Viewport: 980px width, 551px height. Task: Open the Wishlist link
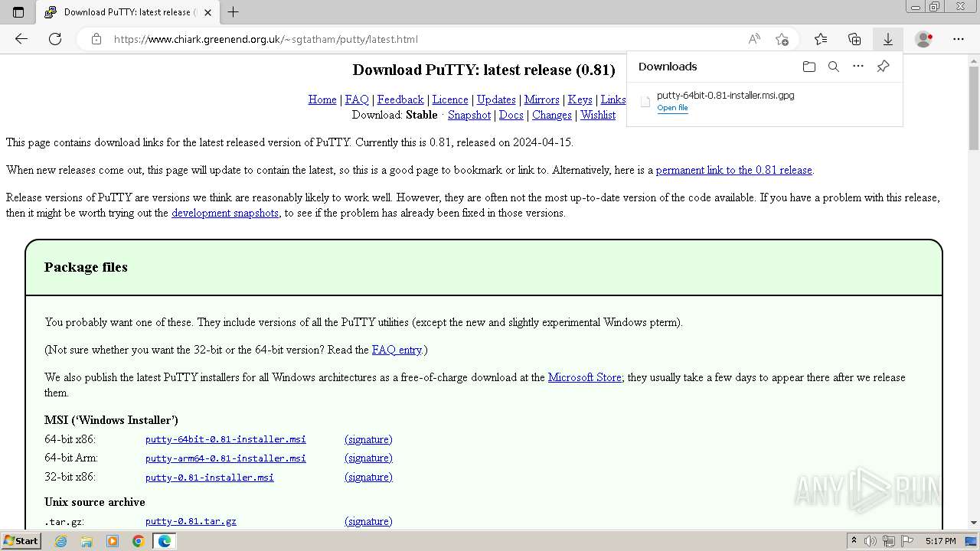coord(598,115)
